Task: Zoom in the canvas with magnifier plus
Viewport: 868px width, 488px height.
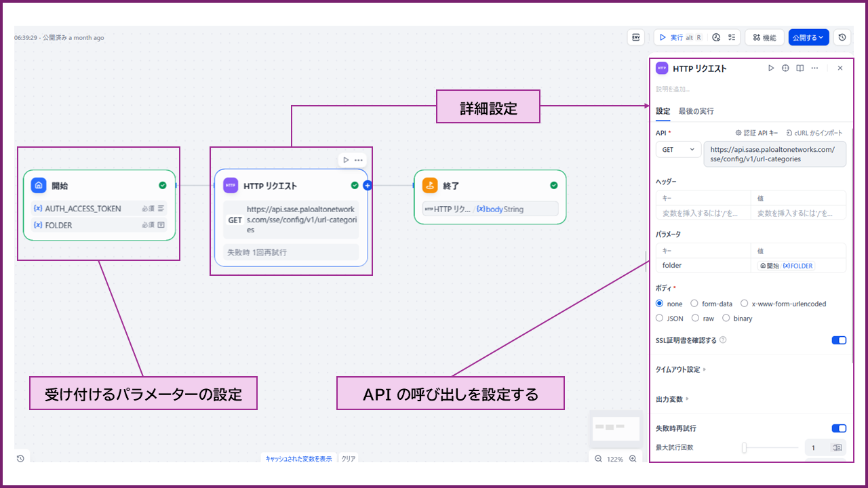Action: point(633,459)
